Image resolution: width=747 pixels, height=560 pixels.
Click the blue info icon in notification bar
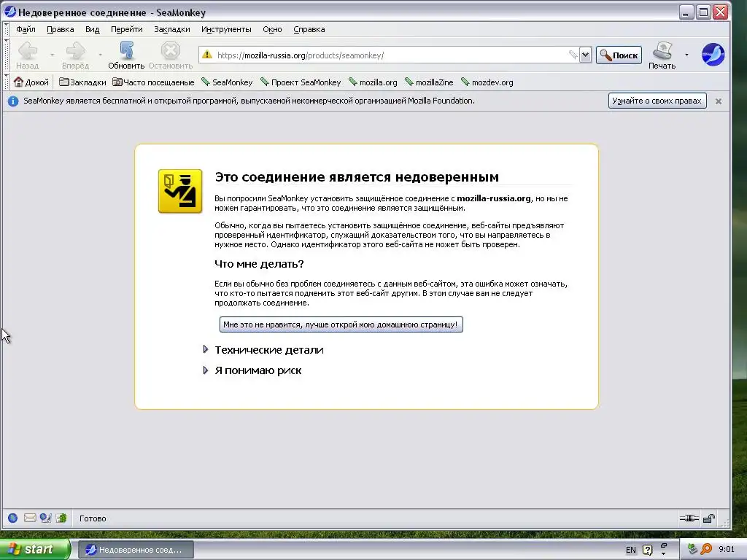[x=13, y=101]
